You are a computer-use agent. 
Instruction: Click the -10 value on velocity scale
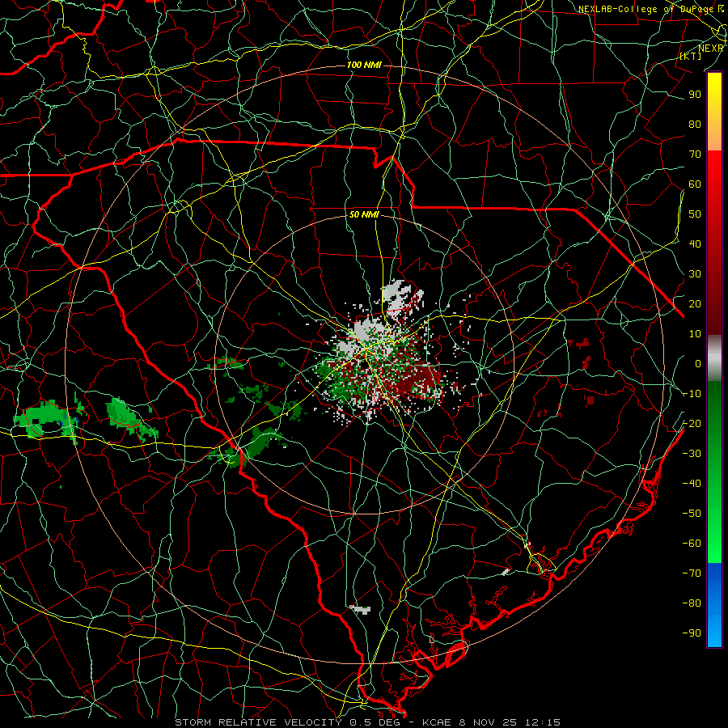[x=692, y=394]
